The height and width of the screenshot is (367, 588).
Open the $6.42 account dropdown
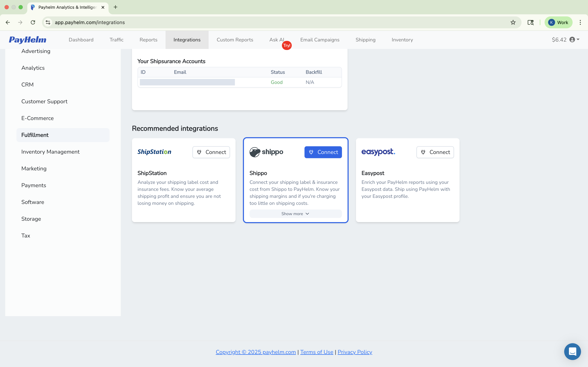(559, 39)
